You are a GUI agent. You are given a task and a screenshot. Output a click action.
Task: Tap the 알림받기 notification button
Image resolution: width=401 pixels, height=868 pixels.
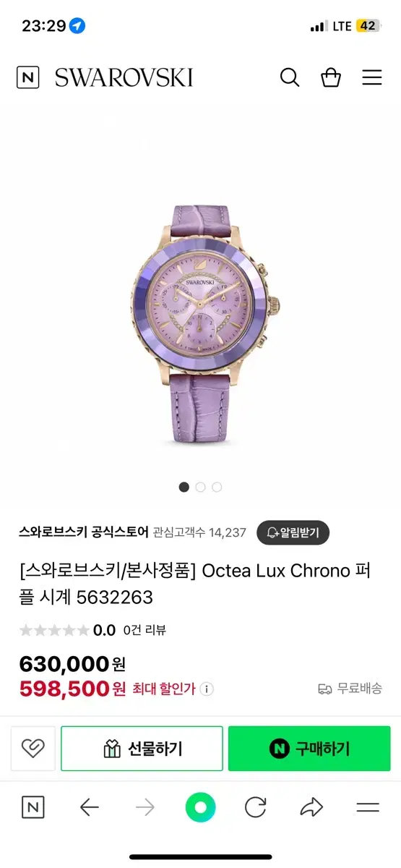293,532
